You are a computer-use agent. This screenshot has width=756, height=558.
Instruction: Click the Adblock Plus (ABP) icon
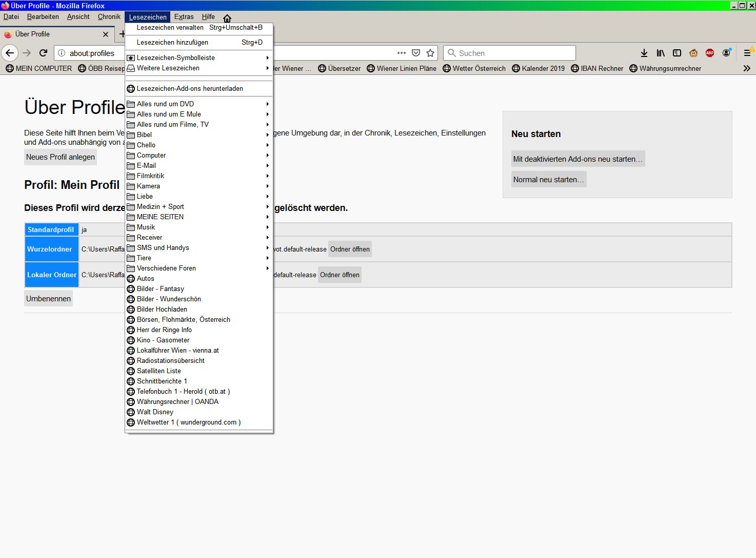[710, 52]
